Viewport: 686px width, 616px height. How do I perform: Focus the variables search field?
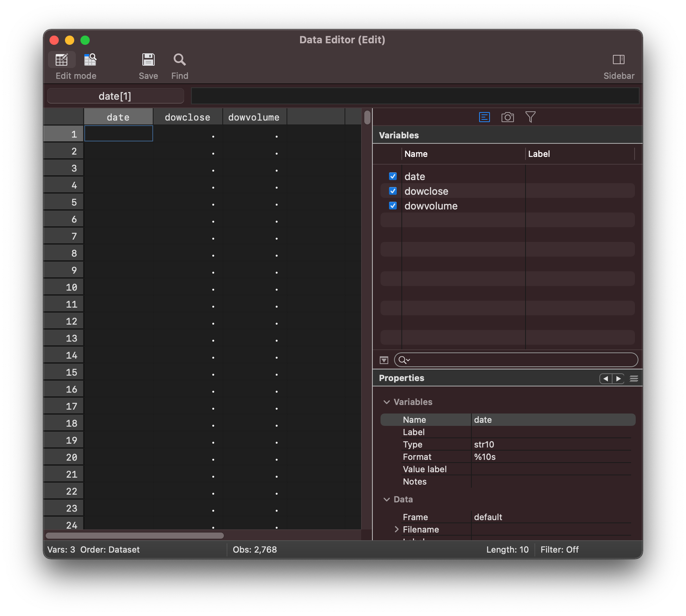point(516,360)
